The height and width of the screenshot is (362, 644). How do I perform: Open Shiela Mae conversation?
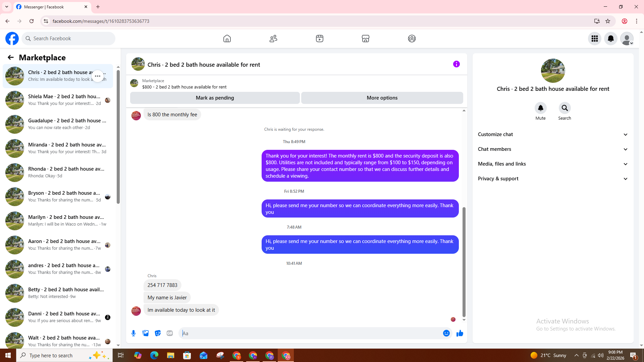tap(58, 100)
